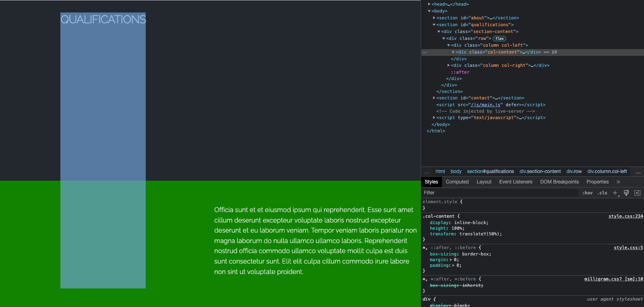Click the breadcrumb overflow ellipsis right of div.column.col-left
644x307 pixels.
click(638, 172)
